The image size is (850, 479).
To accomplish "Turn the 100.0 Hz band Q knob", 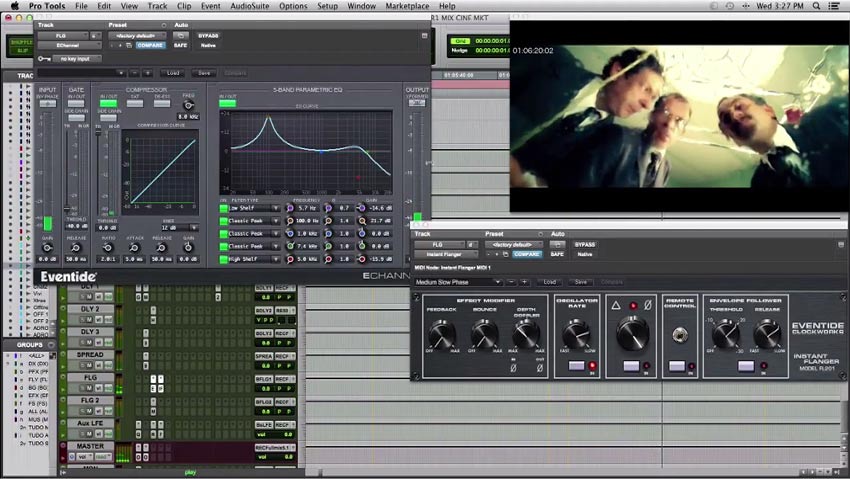I will click(x=328, y=221).
